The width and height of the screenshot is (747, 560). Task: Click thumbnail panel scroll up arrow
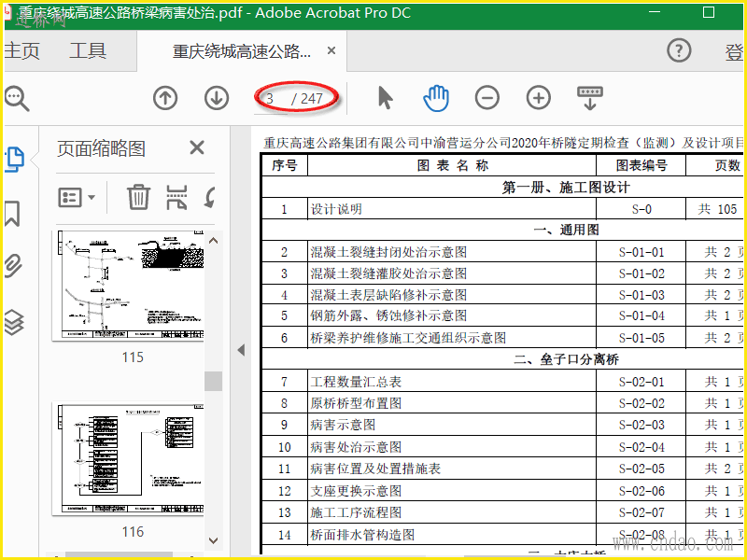point(214,241)
